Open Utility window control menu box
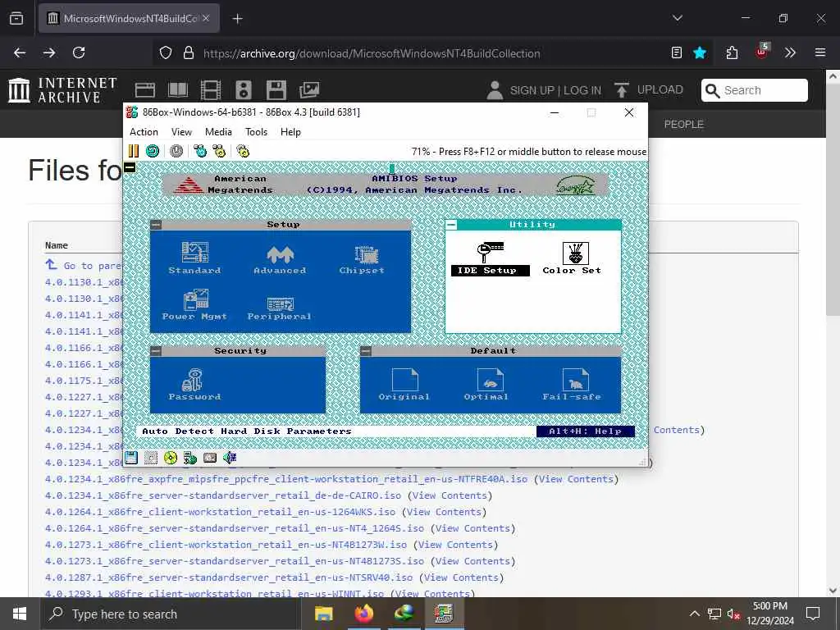840x630 pixels. click(452, 225)
